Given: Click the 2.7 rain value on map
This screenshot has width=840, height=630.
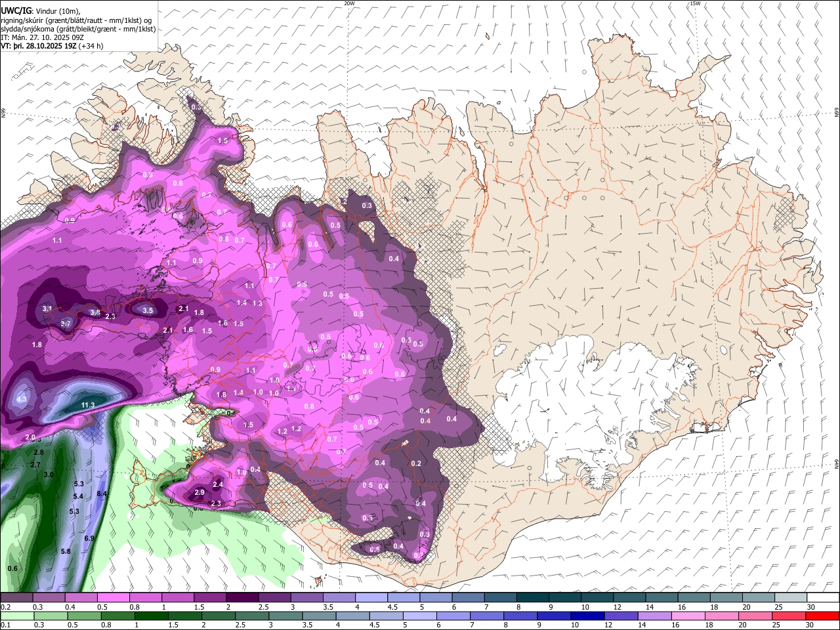Looking at the screenshot, I should pos(35,465).
